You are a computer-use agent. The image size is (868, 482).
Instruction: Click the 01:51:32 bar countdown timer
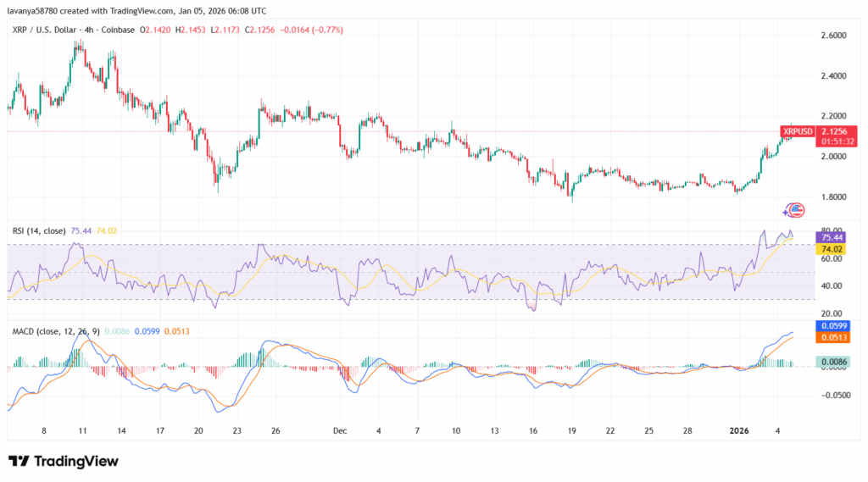[839, 141]
